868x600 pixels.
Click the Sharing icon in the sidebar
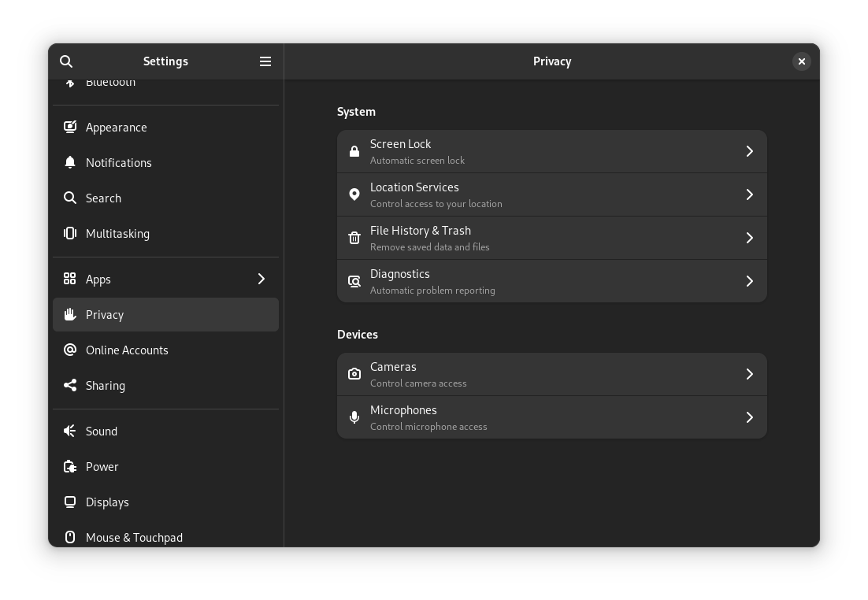(70, 385)
